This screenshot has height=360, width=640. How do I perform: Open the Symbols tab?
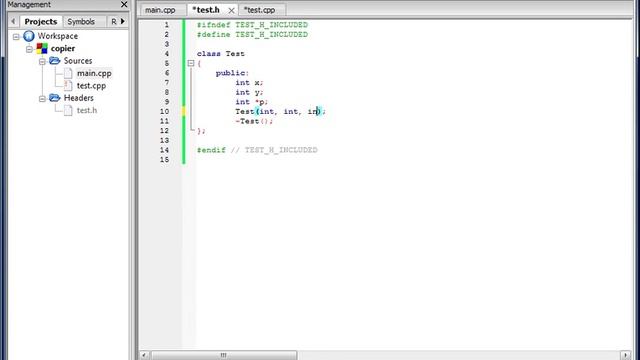pos(81,21)
